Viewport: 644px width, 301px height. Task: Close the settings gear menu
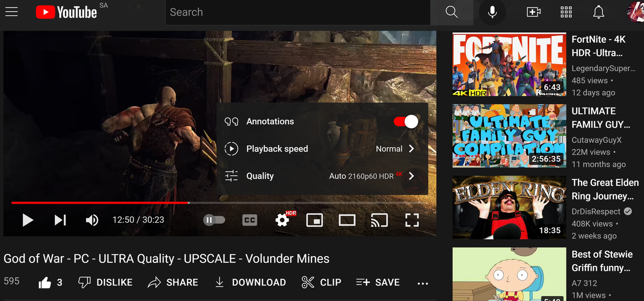[282, 220]
